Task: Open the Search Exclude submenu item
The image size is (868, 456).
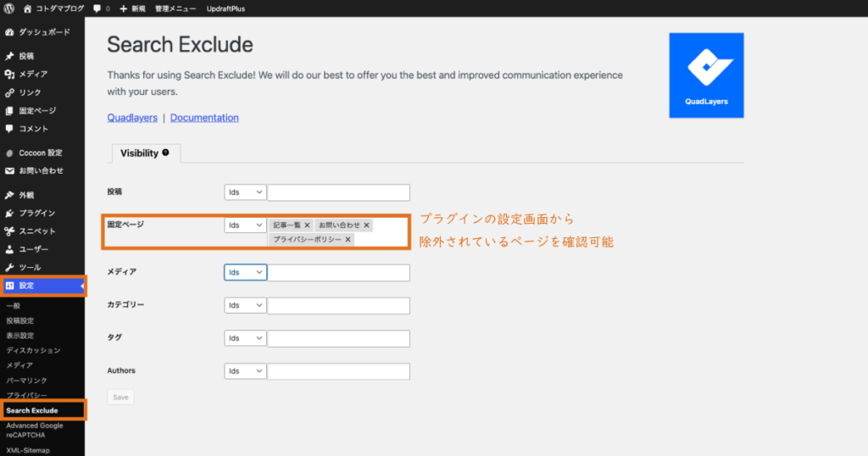Action: [32, 410]
